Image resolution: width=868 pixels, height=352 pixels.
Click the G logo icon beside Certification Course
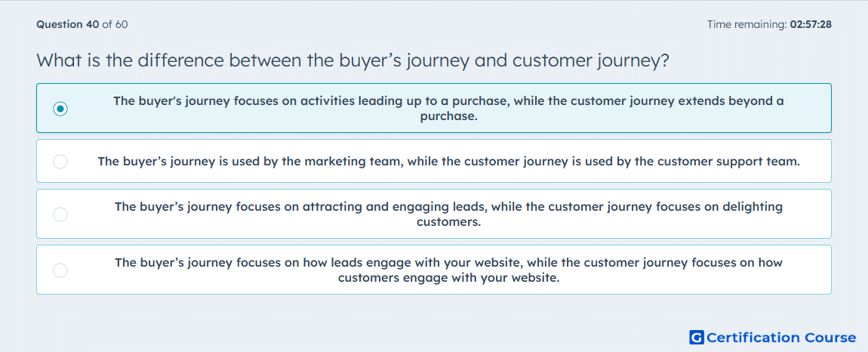point(697,337)
